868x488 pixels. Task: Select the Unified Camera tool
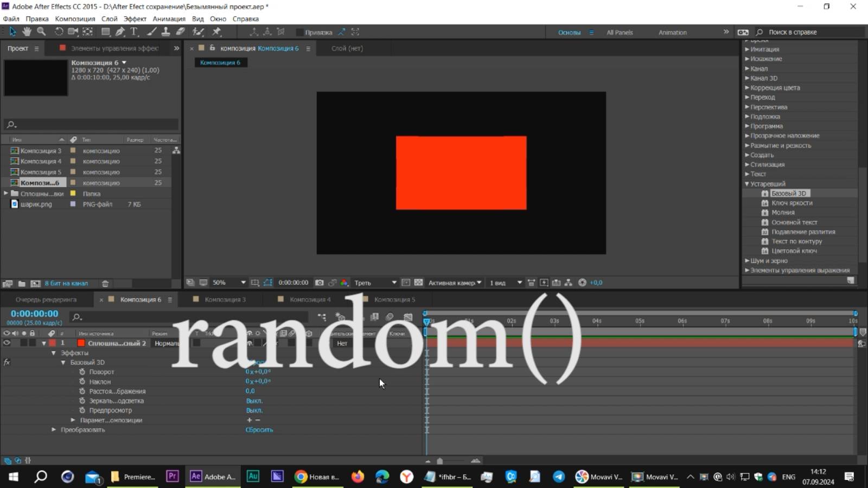pyautogui.click(x=73, y=32)
